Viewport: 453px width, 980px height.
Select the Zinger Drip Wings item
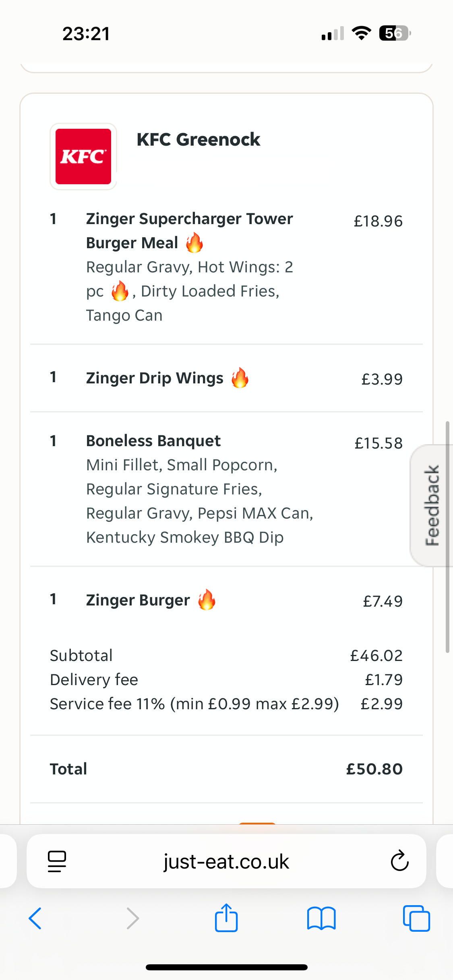[x=155, y=378]
